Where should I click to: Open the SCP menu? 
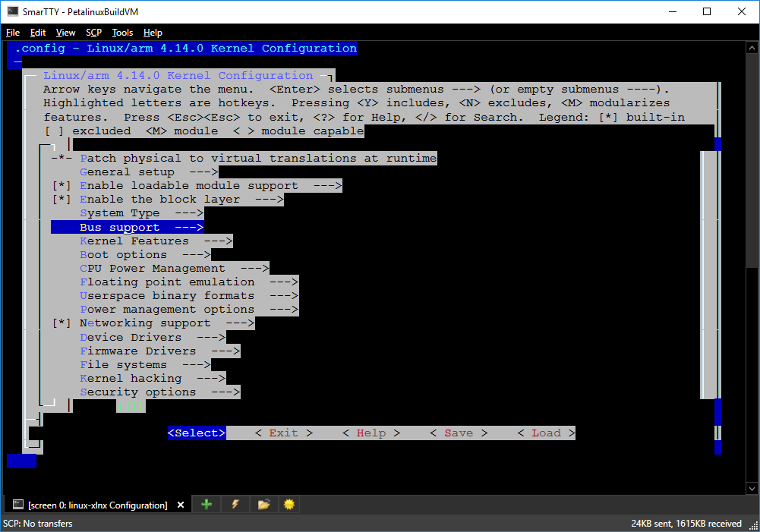(x=93, y=33)
